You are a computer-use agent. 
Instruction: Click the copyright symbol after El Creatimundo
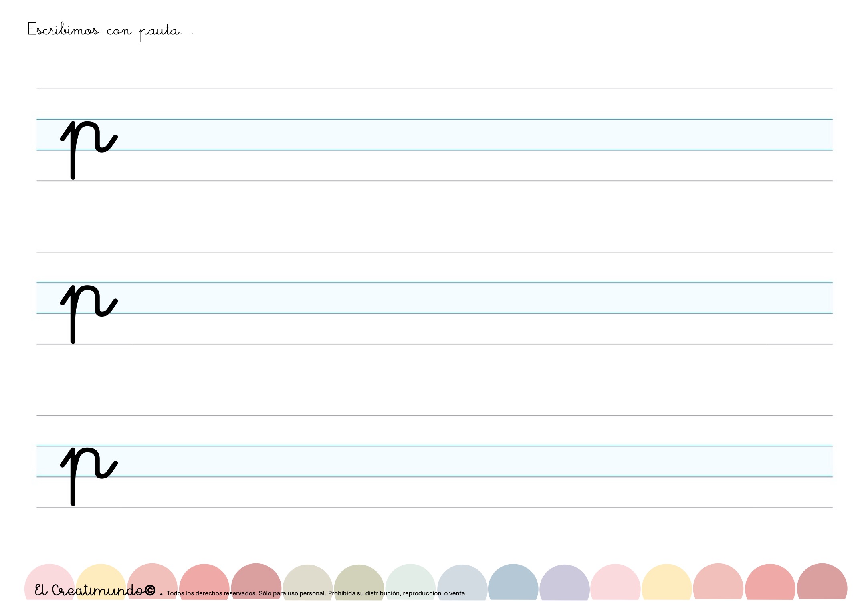click(150, 590)
